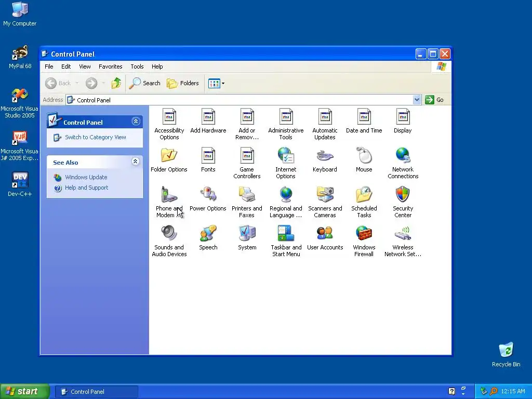The image size is (532, 399).
Task: Click the magnifier tray icon
Action: 494,392
